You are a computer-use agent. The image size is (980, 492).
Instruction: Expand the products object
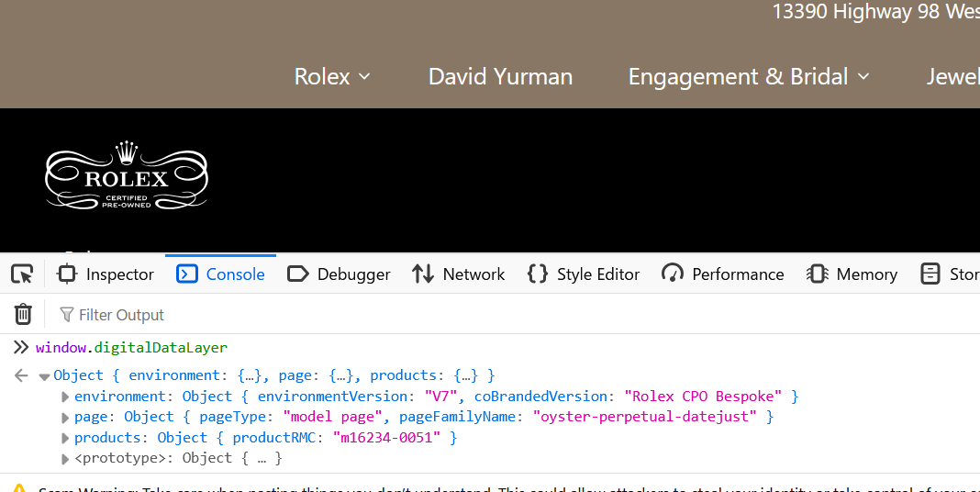[x=65, y=438]
